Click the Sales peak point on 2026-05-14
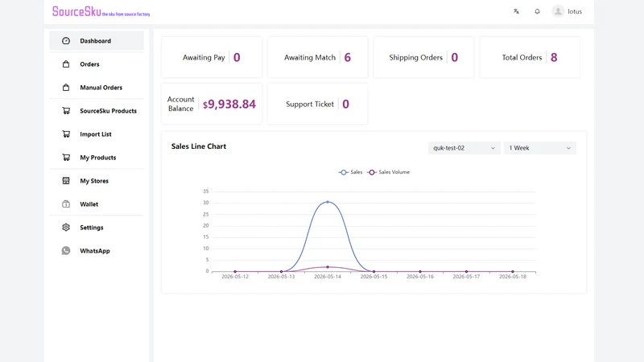The image size is (644, 362). pyautogui.click(x=328, y=202)
